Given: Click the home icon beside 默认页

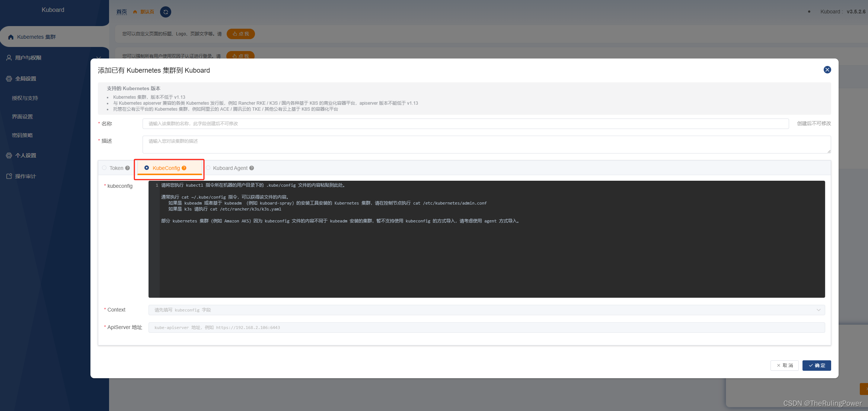Looking at the screenshot, I should coord(135,12).
